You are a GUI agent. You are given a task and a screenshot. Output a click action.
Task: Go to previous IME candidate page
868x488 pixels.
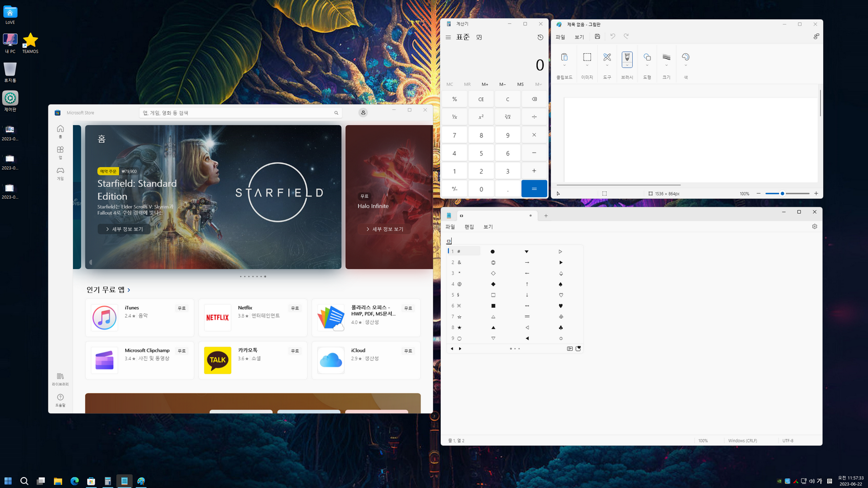452,348
